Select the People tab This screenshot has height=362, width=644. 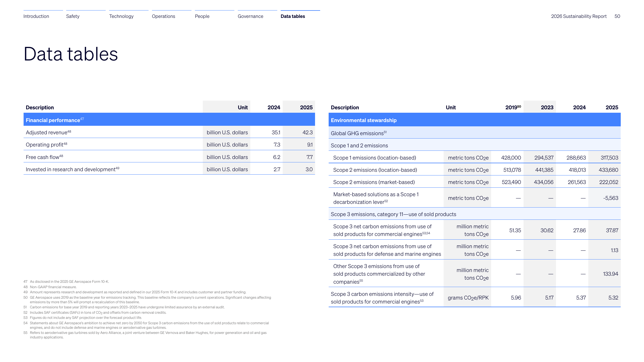[202, 16]
